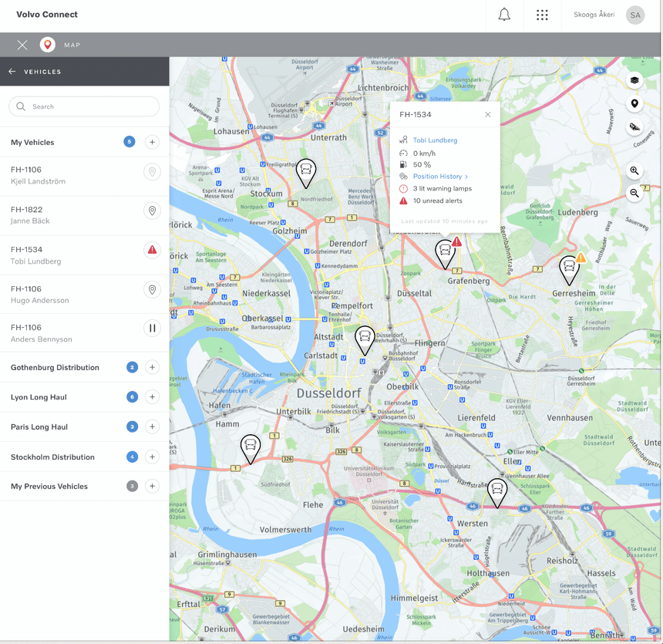Open the Tobi Lundberg driver link
663x644 pixels.
pos(435,140)
